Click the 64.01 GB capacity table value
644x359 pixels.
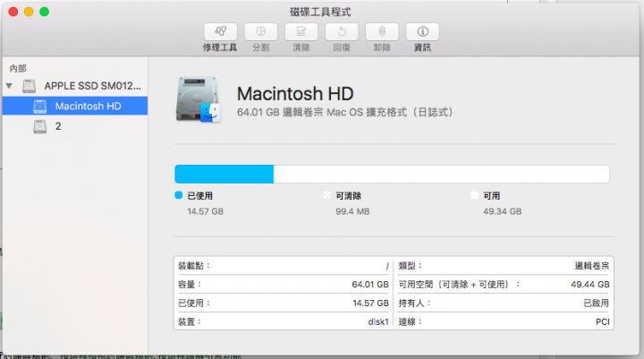[370, 285]
